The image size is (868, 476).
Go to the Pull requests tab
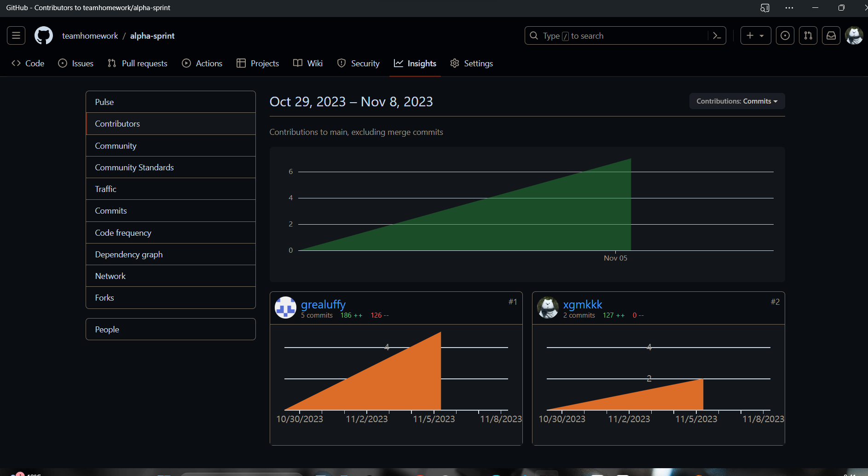pyautogui.click(x=138, y=64)
